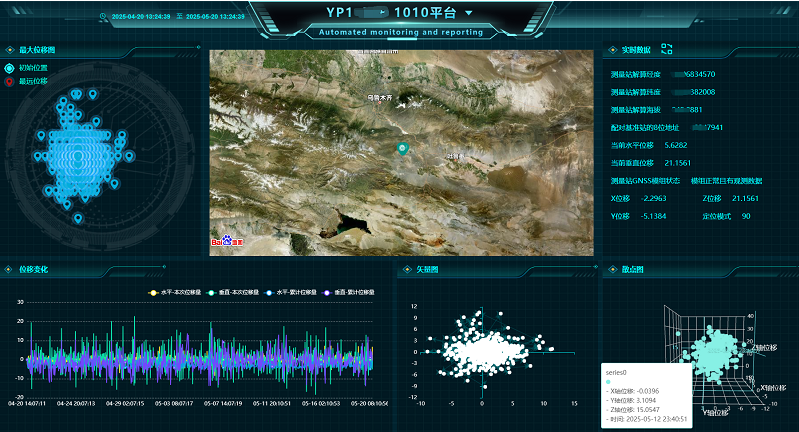Click the 实时数据 panel title

[636, 49]
